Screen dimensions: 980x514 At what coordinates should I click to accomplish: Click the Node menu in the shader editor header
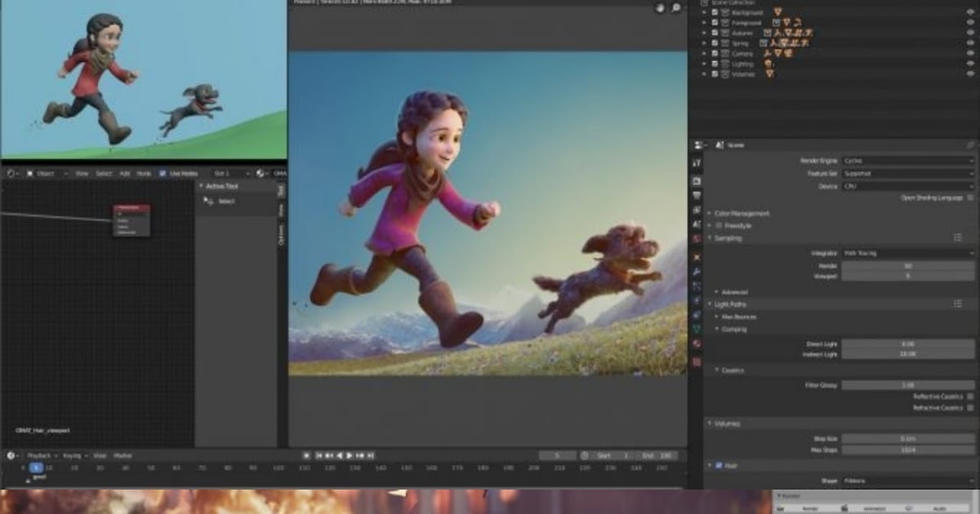[144, 173]
